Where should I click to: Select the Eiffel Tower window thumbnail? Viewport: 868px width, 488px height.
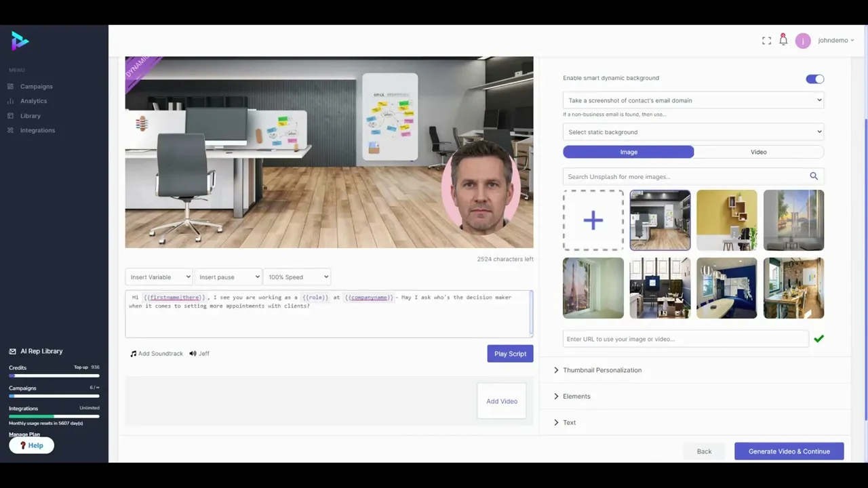[x=593, y=288]
